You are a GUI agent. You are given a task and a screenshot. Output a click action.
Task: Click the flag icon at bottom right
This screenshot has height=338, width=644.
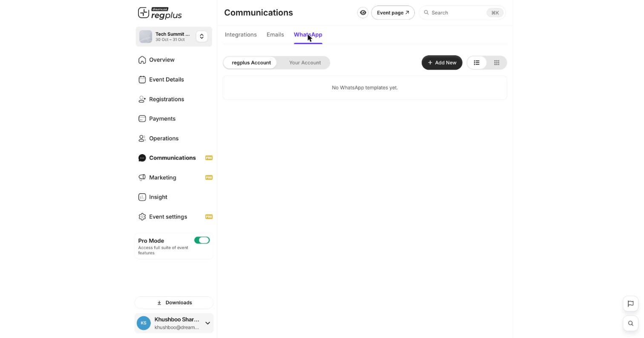pos(631,304)
